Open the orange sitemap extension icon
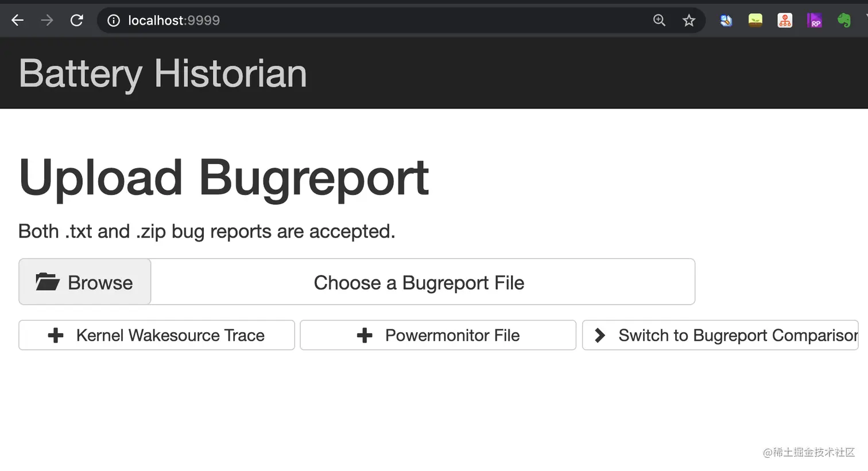This screenshot has height=471, width=868. click(x=785, y=21)
